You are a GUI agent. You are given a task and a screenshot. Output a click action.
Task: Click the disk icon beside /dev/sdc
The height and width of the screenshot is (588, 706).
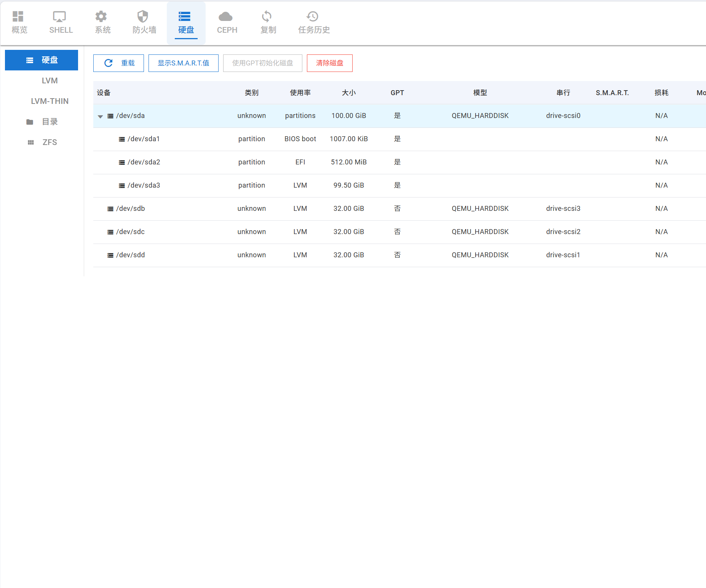point(110,232)
